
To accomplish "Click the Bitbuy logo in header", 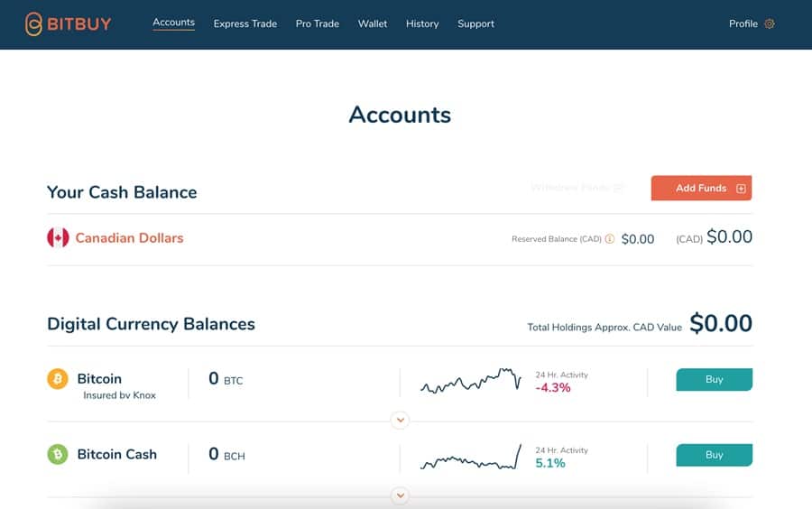I will click(x=68, y=24).
